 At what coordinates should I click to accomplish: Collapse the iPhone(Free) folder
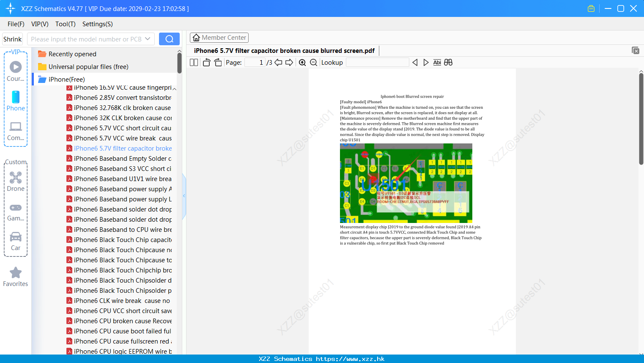[61, 80]
